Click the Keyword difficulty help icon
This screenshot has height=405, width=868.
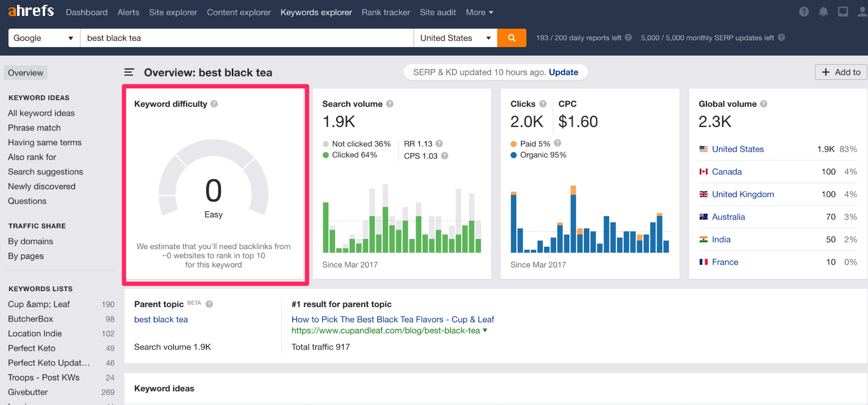coord(214,104)
